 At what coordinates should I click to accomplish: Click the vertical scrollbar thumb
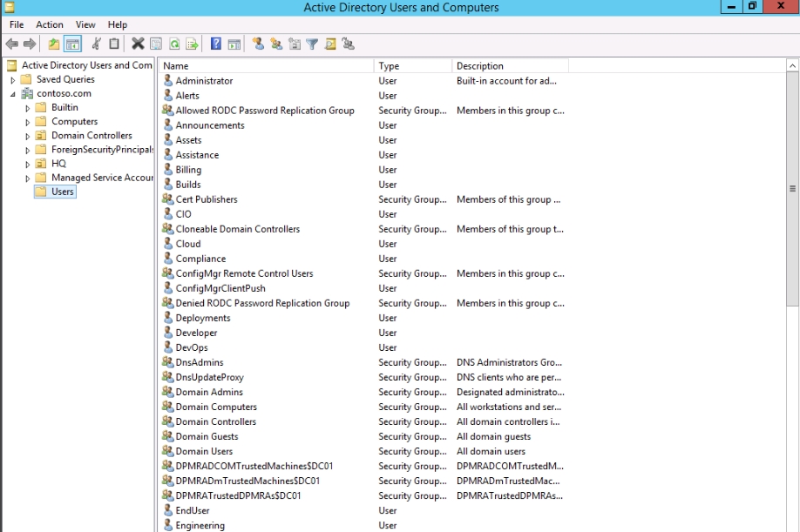point(792,189)
